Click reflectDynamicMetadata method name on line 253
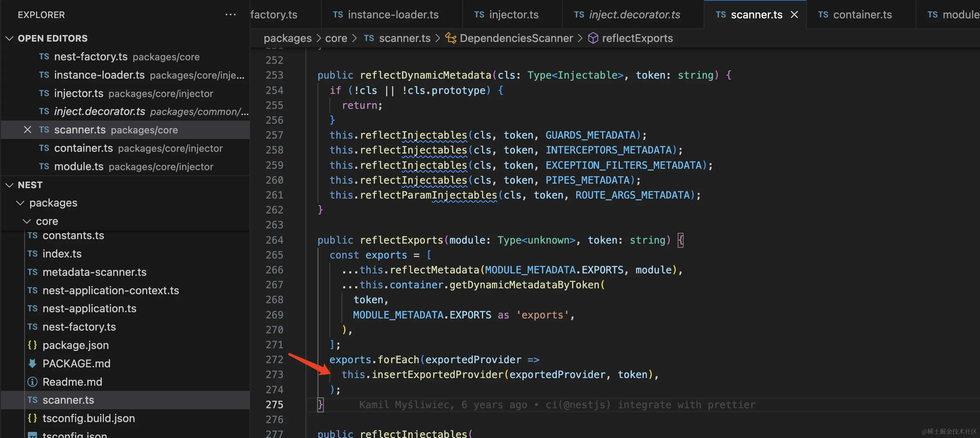The image size is (980, 438). click(x=426, y=75)
